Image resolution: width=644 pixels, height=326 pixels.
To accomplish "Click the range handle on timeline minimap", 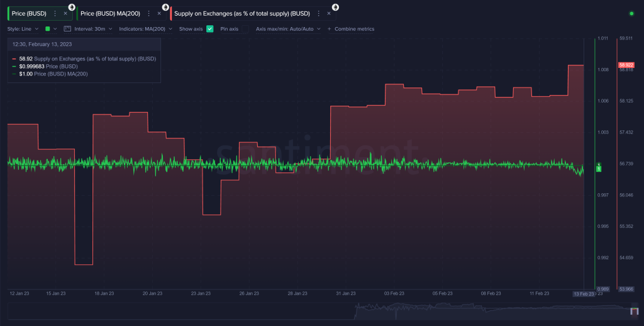I will click(x=635, y=311).
